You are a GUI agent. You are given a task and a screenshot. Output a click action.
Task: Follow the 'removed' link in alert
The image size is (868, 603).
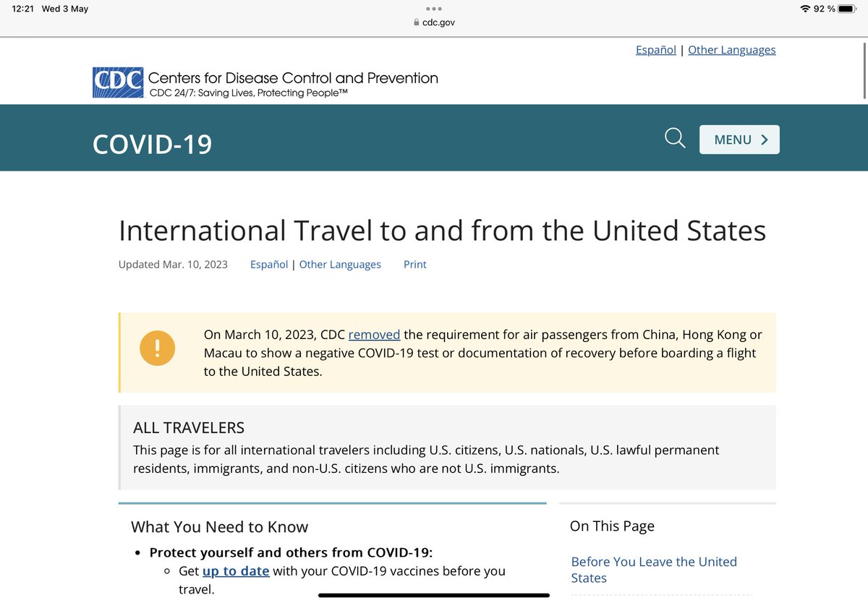coord(374,335)
